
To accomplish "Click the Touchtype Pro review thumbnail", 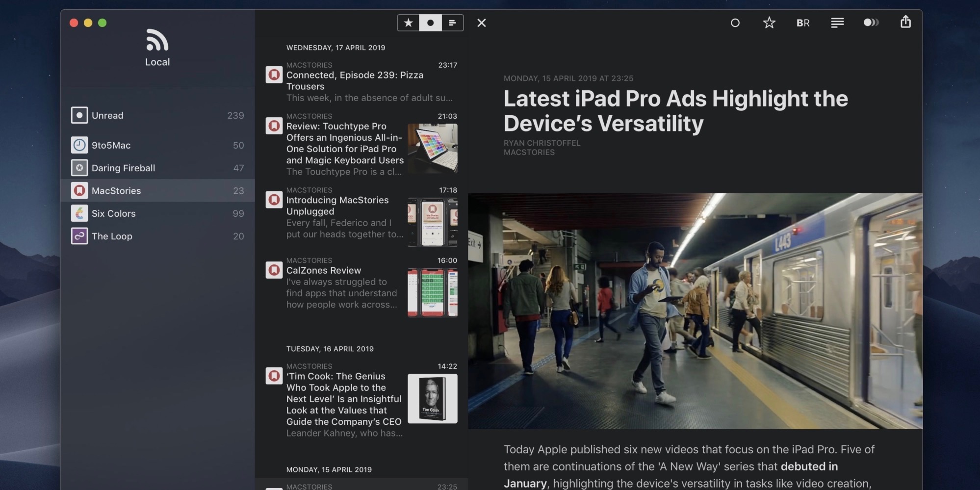I will (432, 149).
